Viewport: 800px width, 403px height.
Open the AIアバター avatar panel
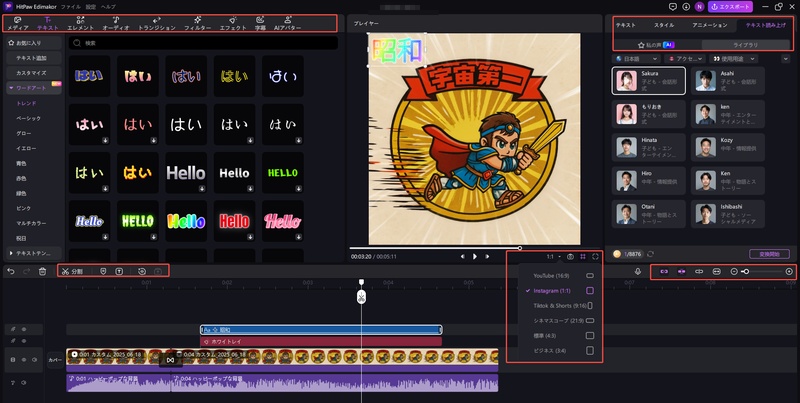(287, 23)
